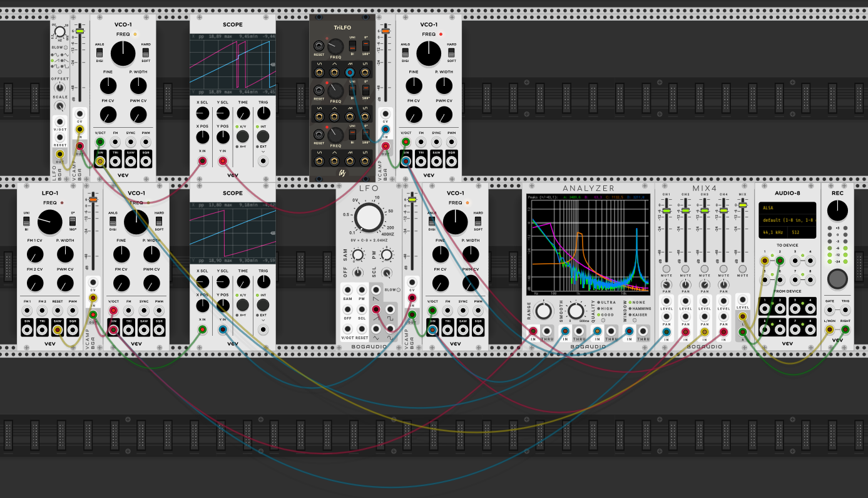
Task: Click the L/MON input jack on REC
Action: [830, 329]
